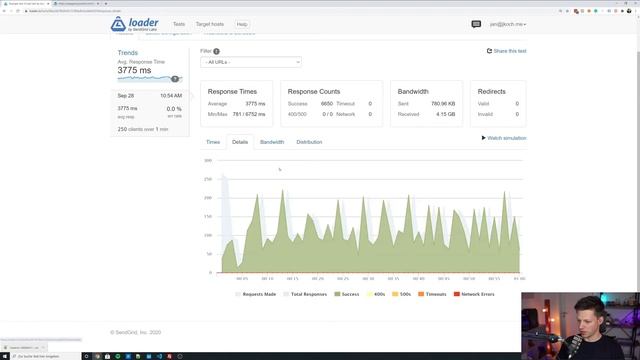The image size is (640, 360).
Task: Click browser back arrow
Action: click(x=4, y=11)
